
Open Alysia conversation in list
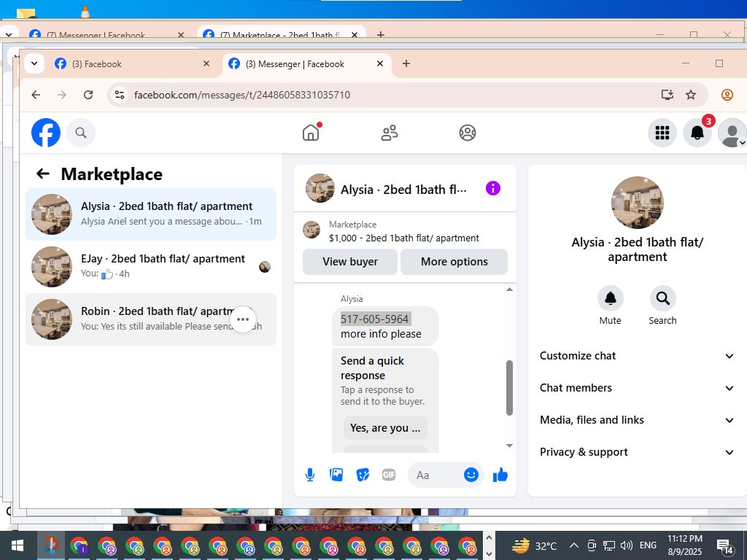click(x=151, y=214)
